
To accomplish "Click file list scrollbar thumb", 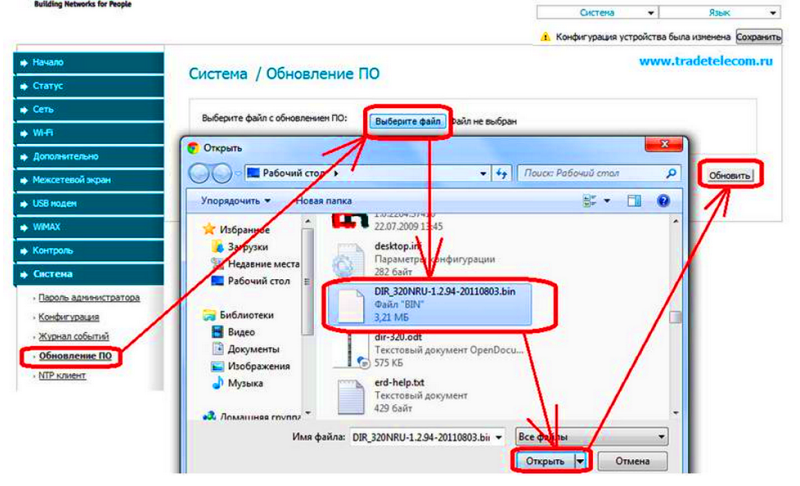I will click(675, 317).
